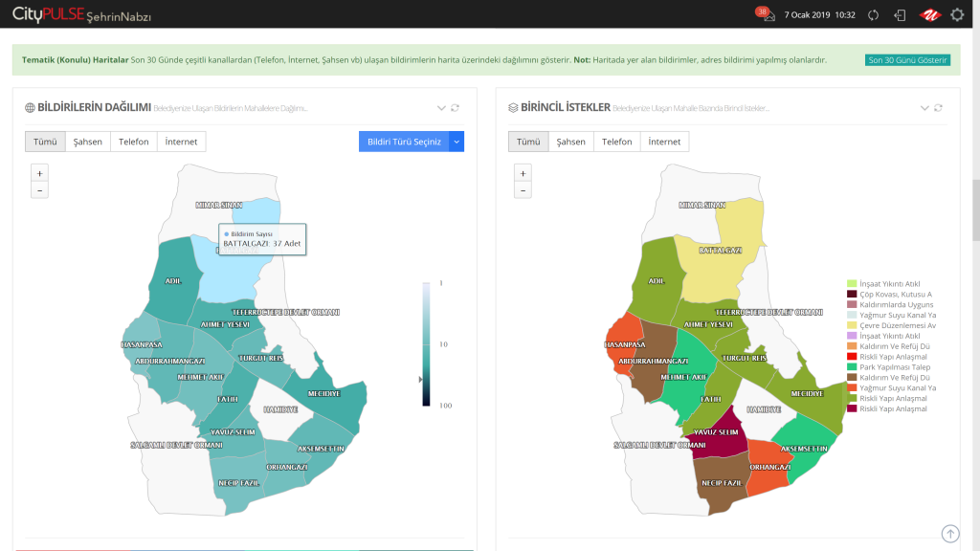The image size is (980, 551).
Task: Zoom out on the Birincil İstekler map
Action: (x=523, y=190)
